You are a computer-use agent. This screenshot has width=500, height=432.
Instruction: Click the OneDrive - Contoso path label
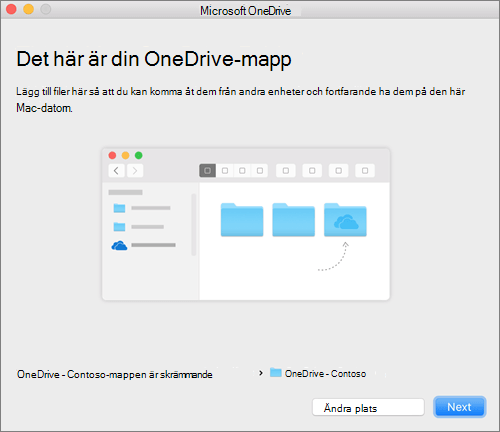pyautogui.click(x=325, y=374)
